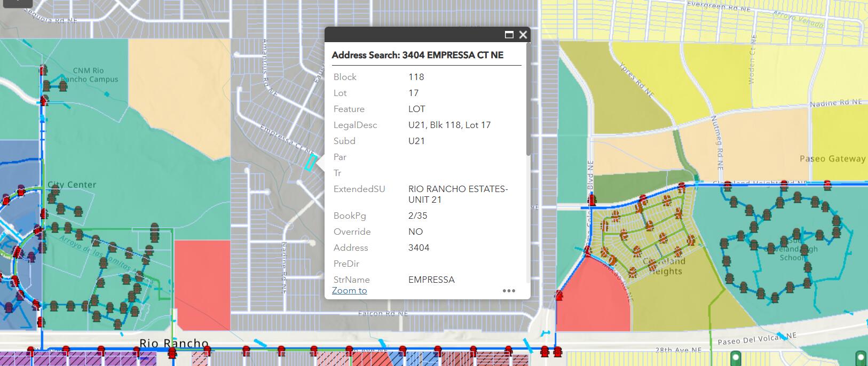Click the LegalDesc value 'U21, Blk 118, Lot 17'
The width and height of the screenshot is (868, 366).
coord(449,125)
